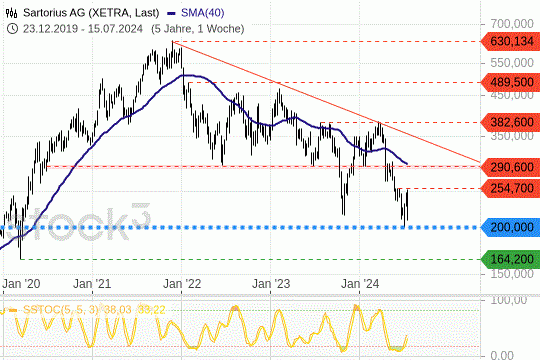Click the Jan '23 time axis label
This screenshot has width=540, height=360.
tap(271, 284)
